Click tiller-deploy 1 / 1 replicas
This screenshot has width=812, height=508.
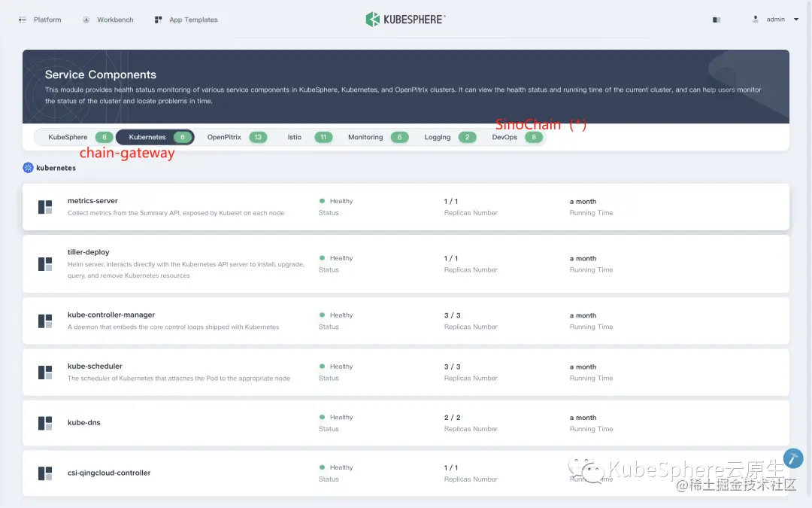(451, 258)
